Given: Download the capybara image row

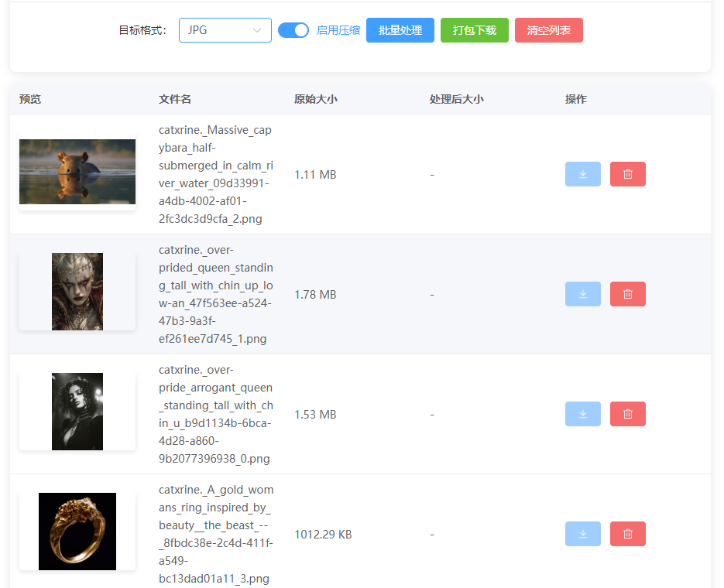Looking at the screenshot, I should (x=583, y=174).
